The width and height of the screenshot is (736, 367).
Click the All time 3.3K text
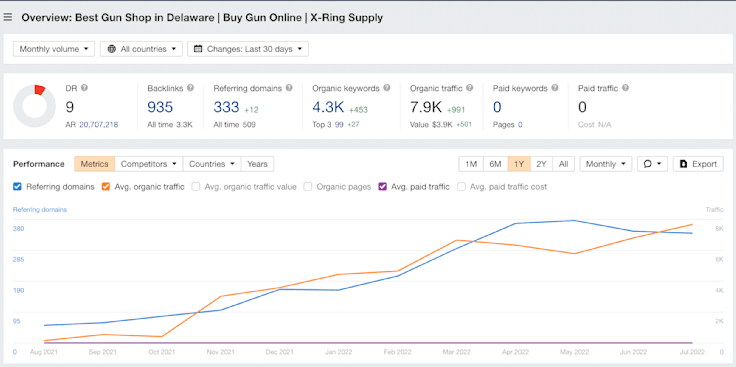pos(170,125)
